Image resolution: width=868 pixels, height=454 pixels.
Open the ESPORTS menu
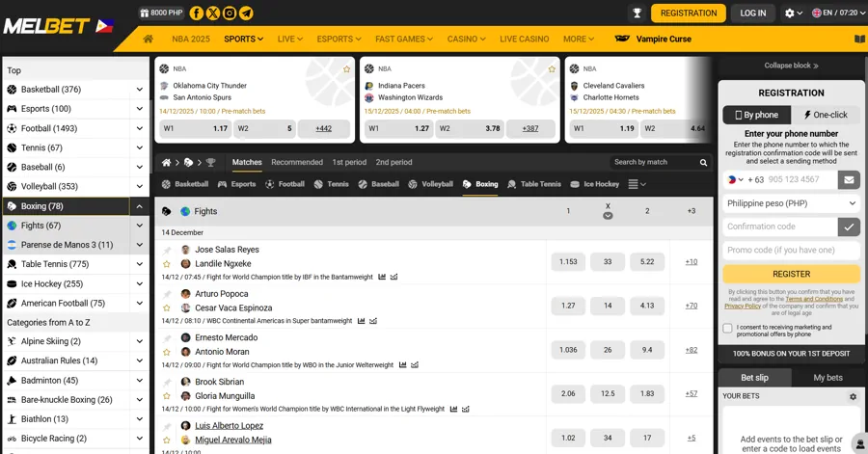click(x=339, y=39)
